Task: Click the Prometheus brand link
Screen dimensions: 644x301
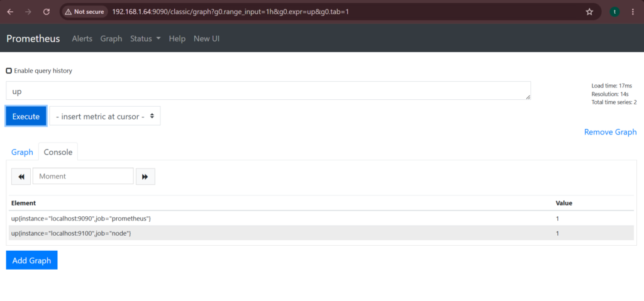Action: [x=33, y=38]
